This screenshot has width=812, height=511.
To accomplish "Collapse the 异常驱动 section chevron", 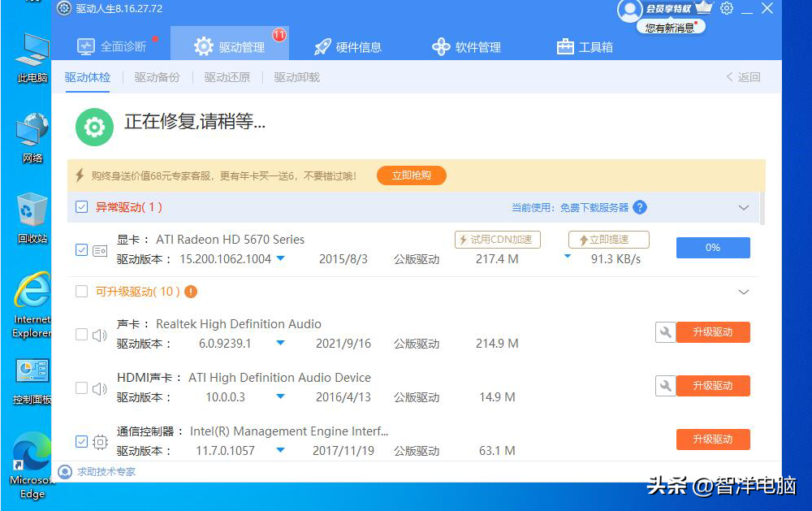I will [744, 207].
